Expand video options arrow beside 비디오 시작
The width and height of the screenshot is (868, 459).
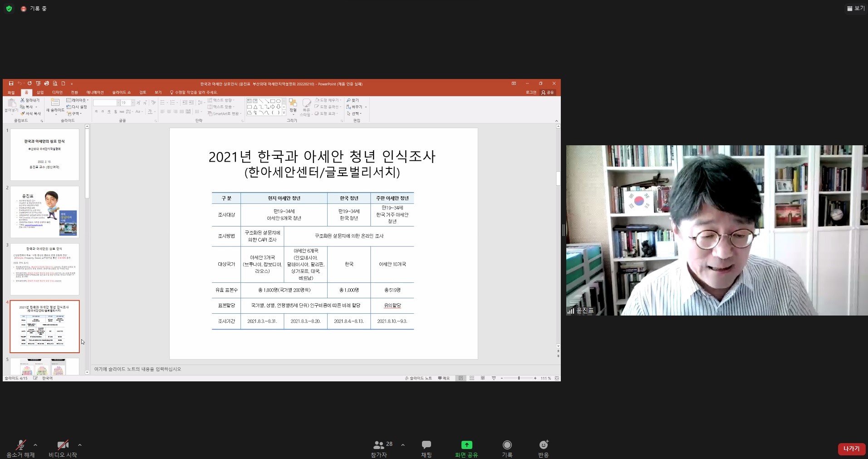tap(80, 445)
